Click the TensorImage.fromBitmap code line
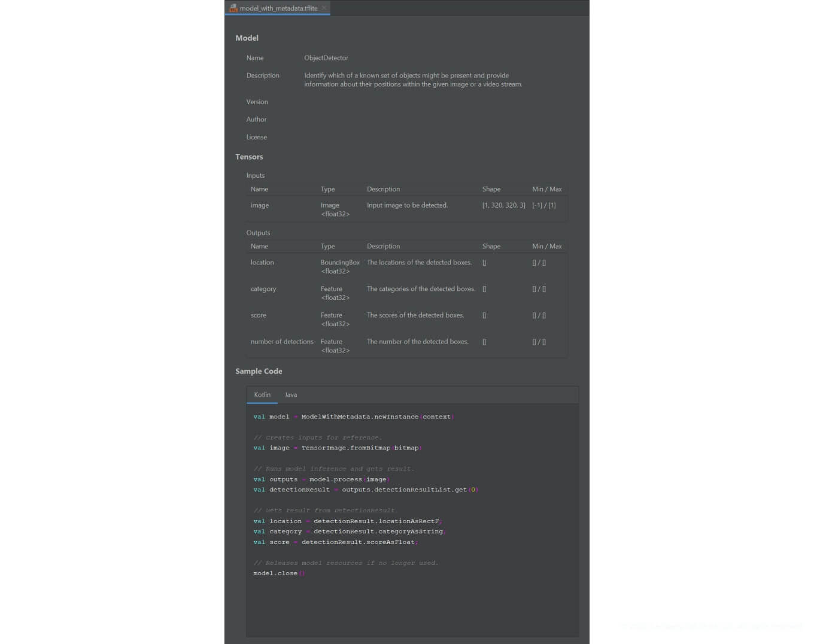The image size is (814, 644). point(345,448)
